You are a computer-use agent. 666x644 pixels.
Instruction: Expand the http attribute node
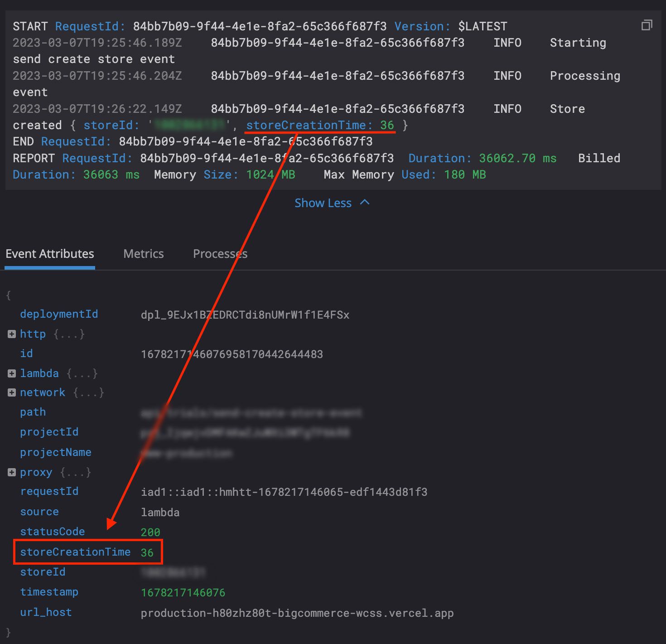click(12, 334)
